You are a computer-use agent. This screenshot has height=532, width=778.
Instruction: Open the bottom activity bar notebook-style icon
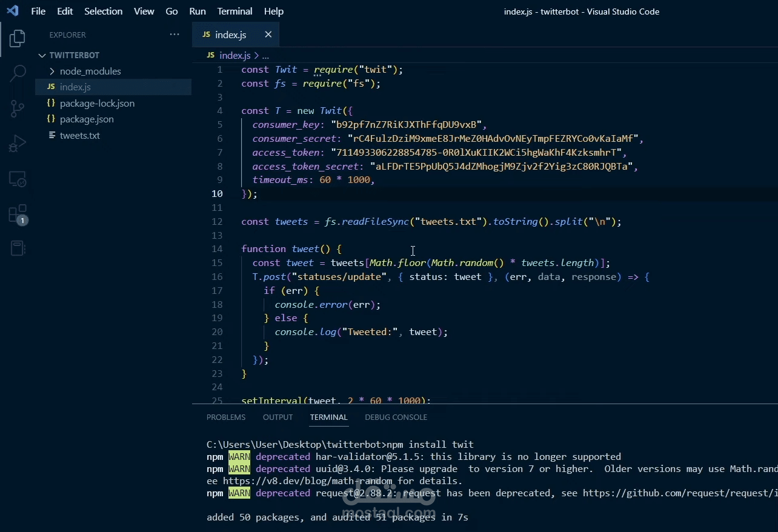[x=18, y=248]
